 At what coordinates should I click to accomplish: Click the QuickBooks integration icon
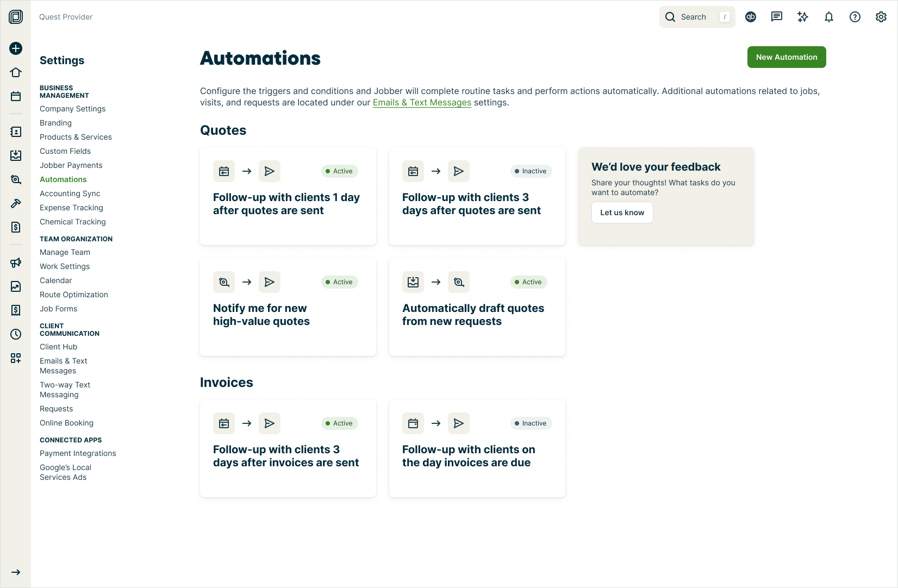tap(751, 17)
